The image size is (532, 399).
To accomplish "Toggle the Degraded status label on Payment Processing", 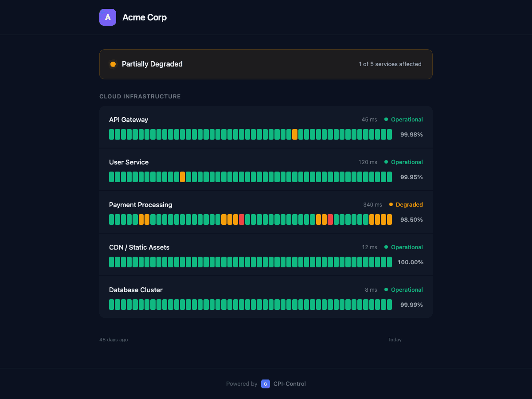I will click(x=409, y=204).
